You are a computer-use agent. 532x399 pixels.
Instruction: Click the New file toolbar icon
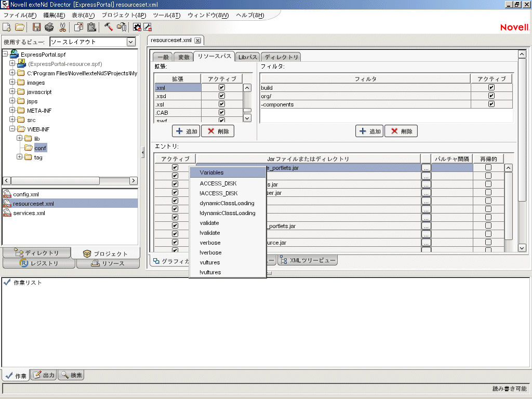(7, 27)
